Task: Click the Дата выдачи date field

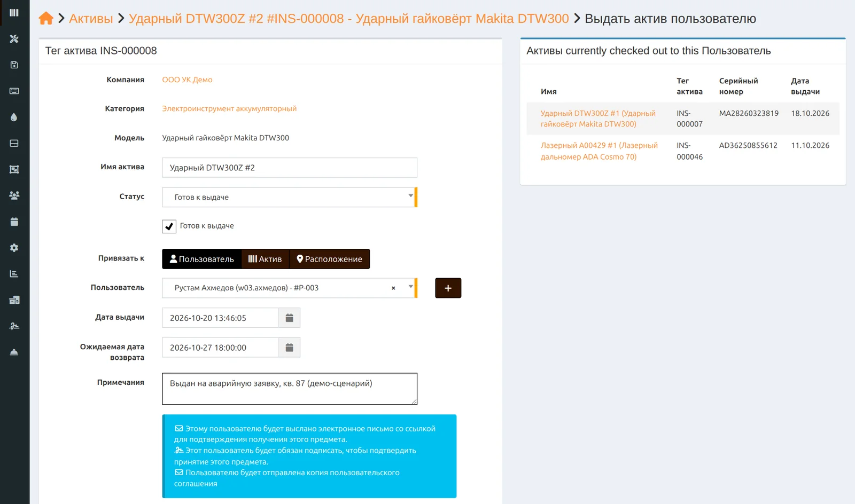Action: 220,318
